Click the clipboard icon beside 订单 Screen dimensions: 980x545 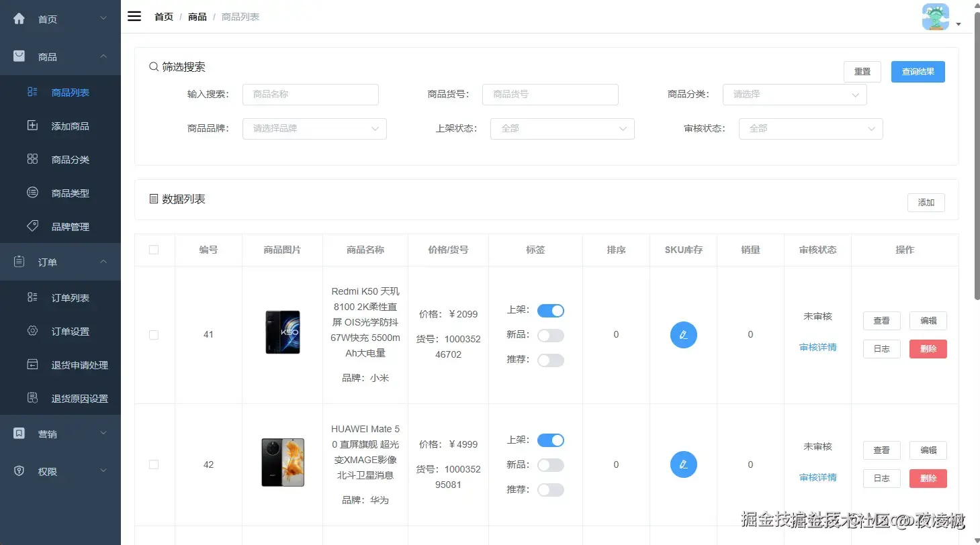point(19,262)
